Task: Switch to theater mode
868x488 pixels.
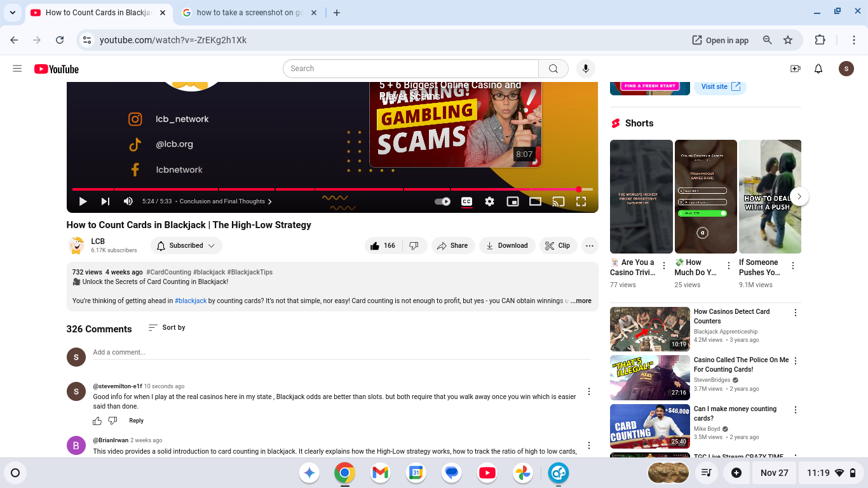Action: coord(535,201)
